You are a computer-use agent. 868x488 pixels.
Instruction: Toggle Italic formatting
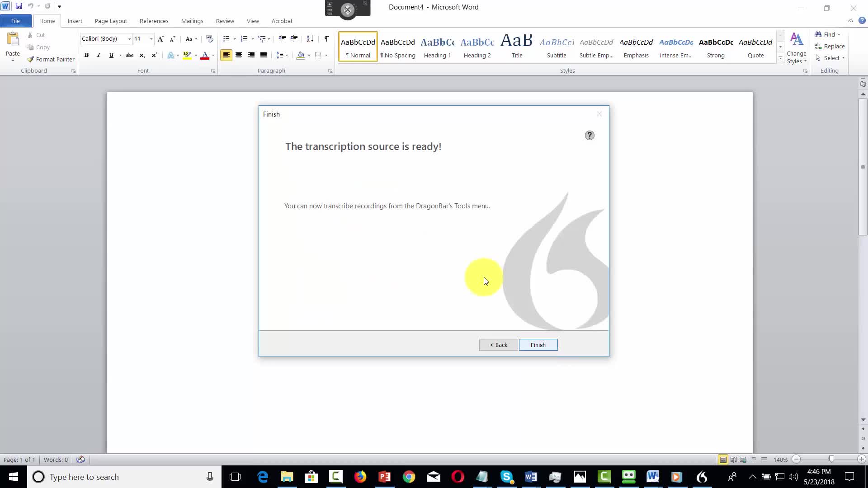point(99,55)
